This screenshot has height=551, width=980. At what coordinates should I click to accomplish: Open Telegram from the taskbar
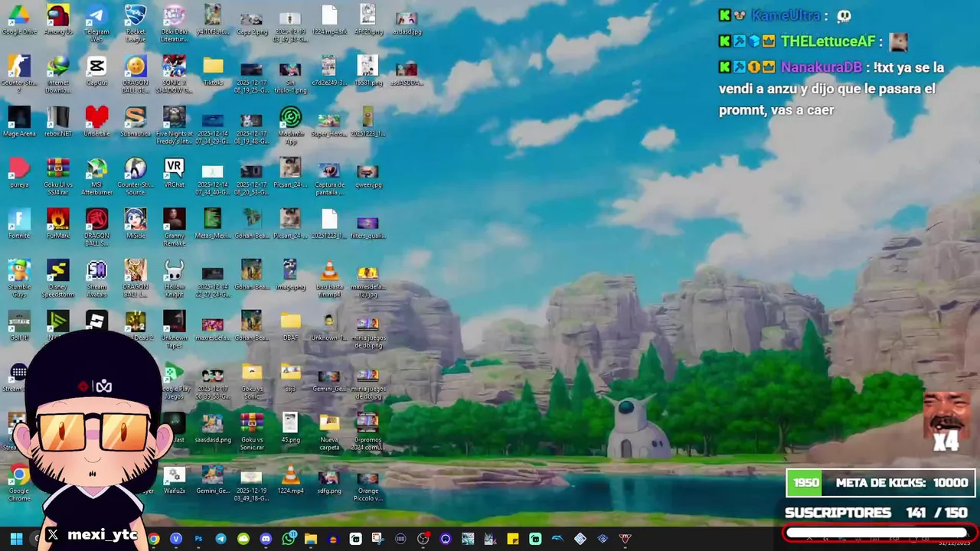pos(220,539)
